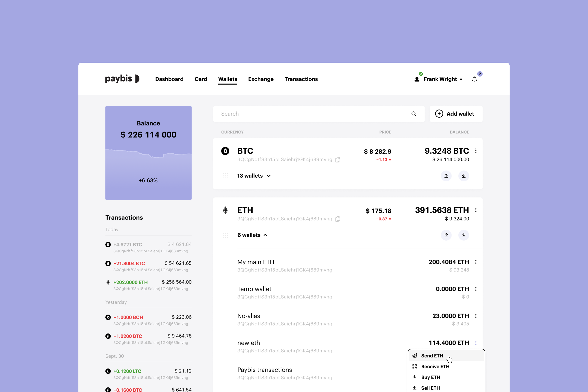Switch to the Exchange tab
The image size is (588, 392).
click(x=261, y=79)
